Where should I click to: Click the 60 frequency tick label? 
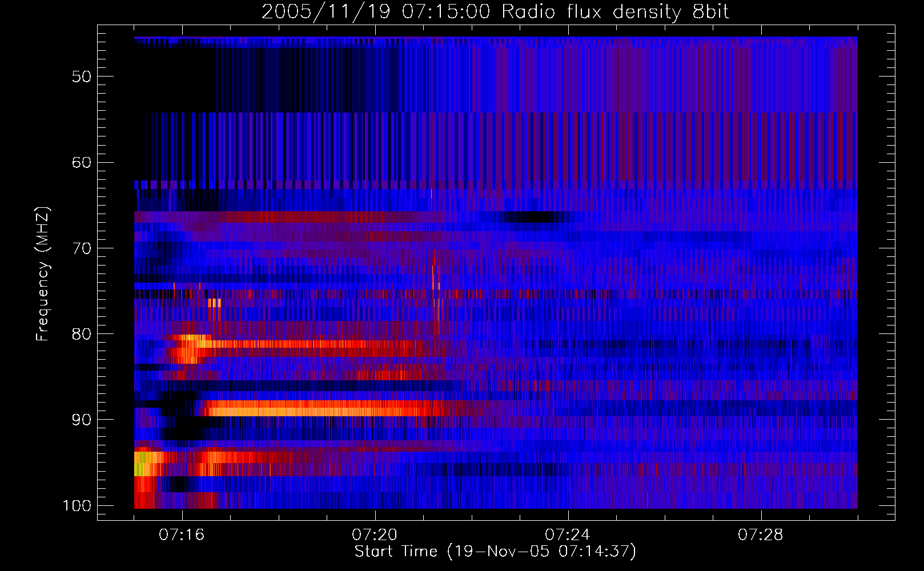coord(82,162)
